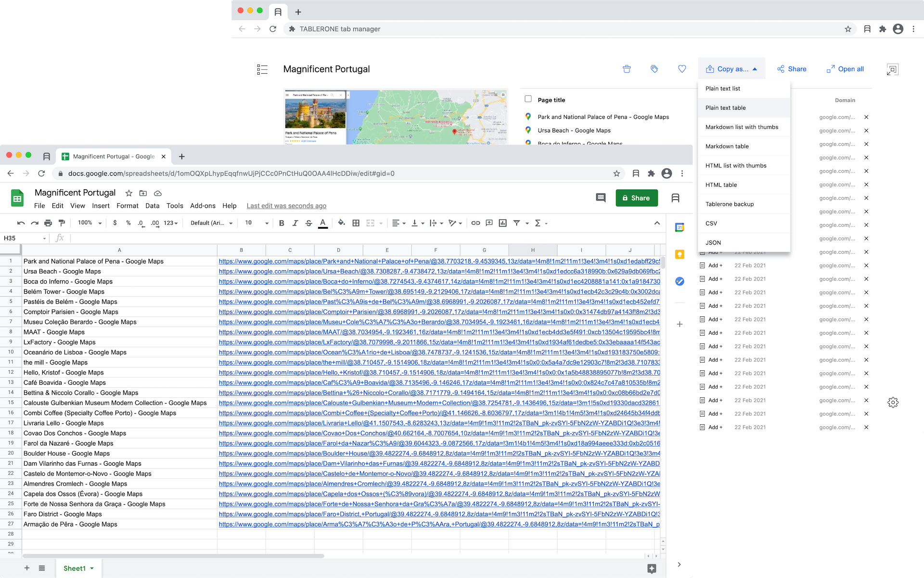Click the paint format icon
Image resolution: width=924 pixels, height=578 pixels.
pos(62,223)
